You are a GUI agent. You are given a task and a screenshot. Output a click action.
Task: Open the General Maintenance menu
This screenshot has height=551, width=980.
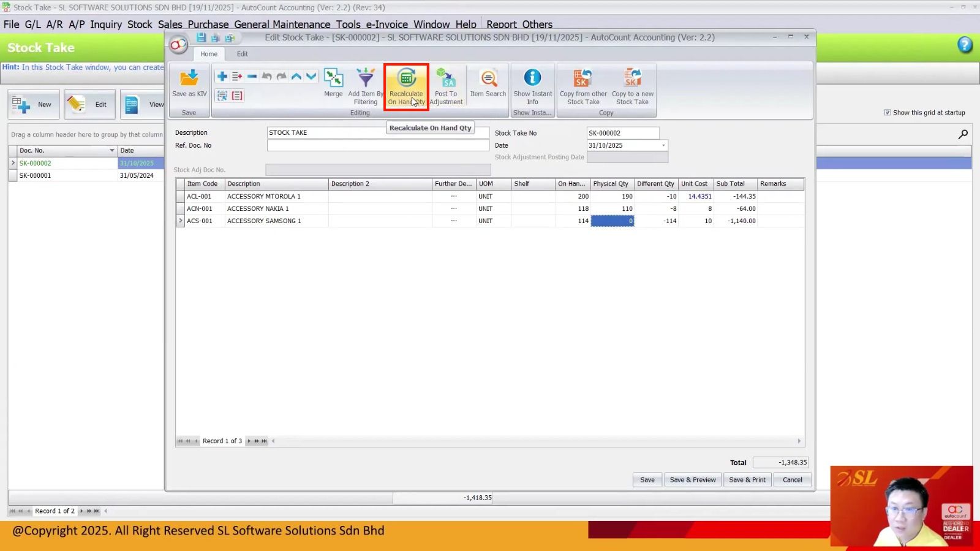[282, 25]
